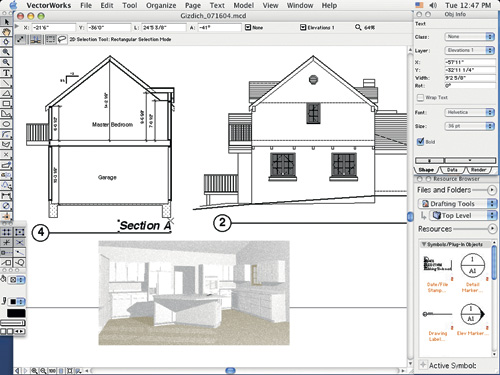Select the Pan hand tool
Viewport: 500px width, 375px height.
point(6,32)
